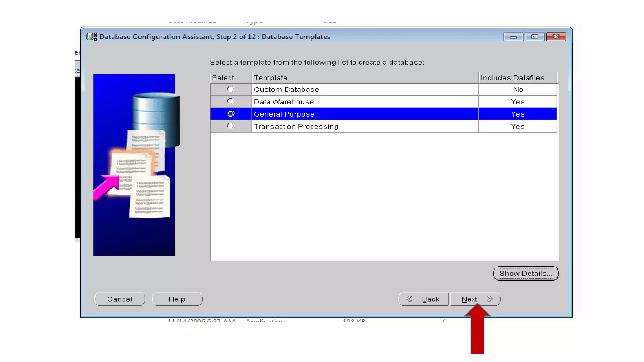Select the General Purpose radio button
Viewport: 644px width, 362px height.
[231, 113]
